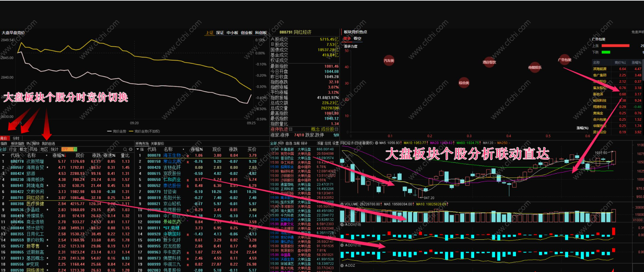The image size is (644, 272).
Task: Select stock 000963 华东医药
Action: point(201,252)
